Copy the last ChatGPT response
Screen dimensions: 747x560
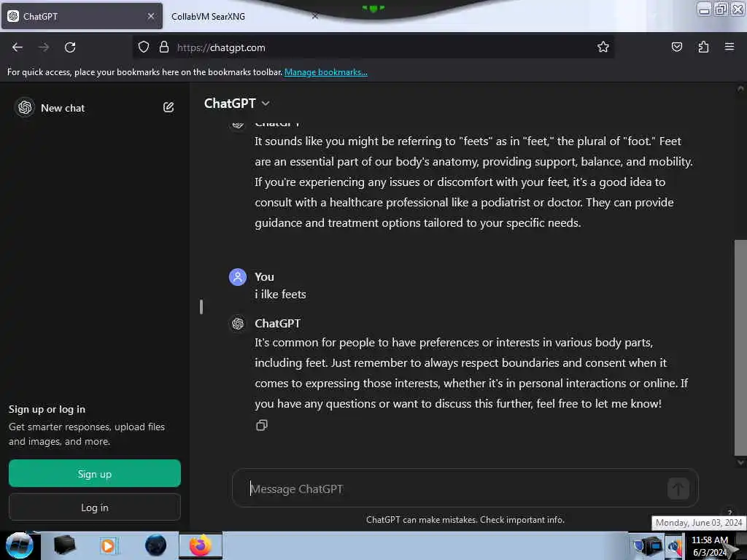tap(262, 425)
